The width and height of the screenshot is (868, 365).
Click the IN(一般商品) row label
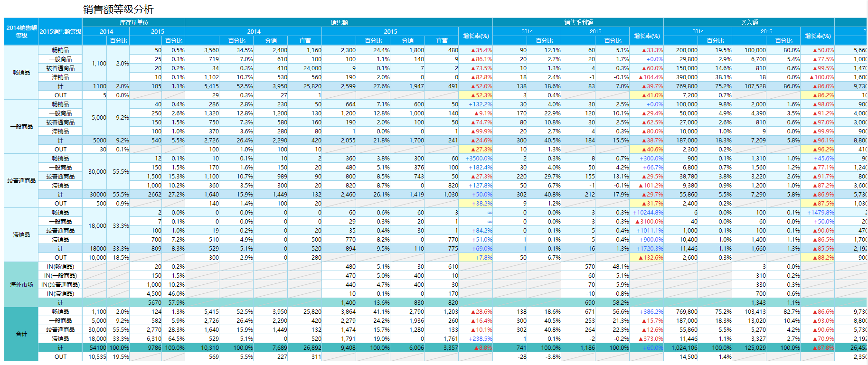click(60, 276)
